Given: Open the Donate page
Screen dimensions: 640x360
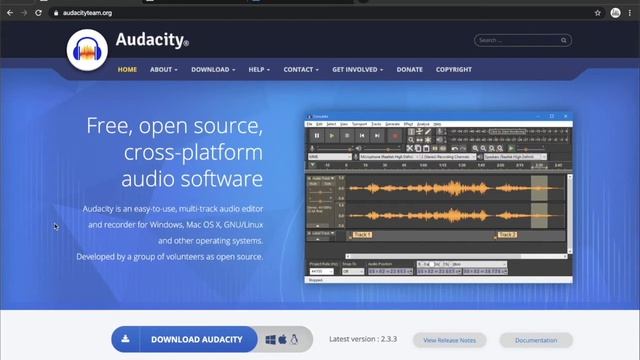Looking at the screenshot, I should tap(409, 69).
